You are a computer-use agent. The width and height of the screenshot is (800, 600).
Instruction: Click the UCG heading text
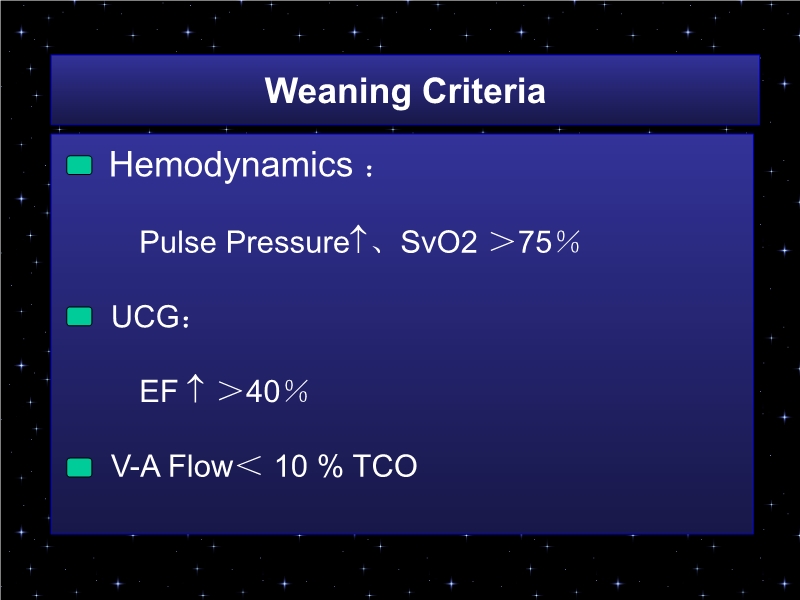coord(143,317)
